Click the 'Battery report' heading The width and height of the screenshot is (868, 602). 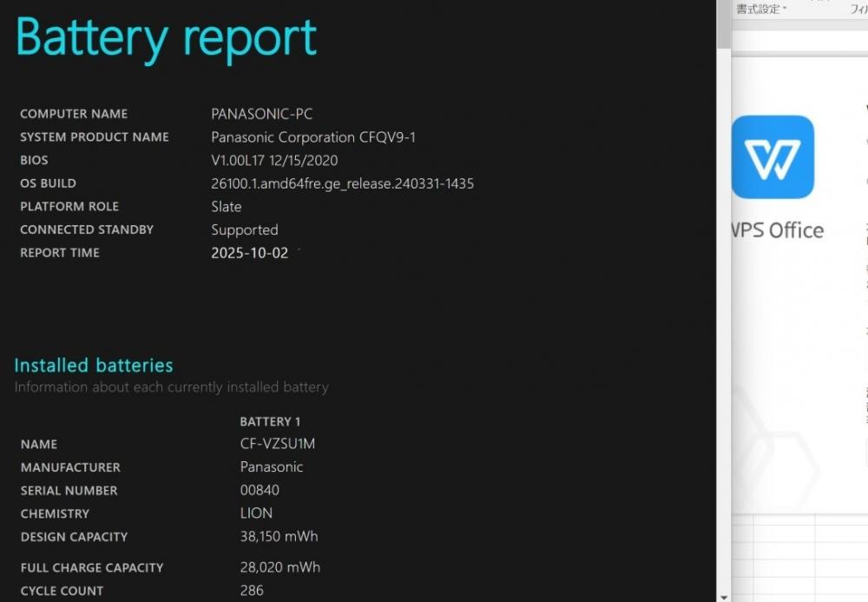tap(166, 39)
